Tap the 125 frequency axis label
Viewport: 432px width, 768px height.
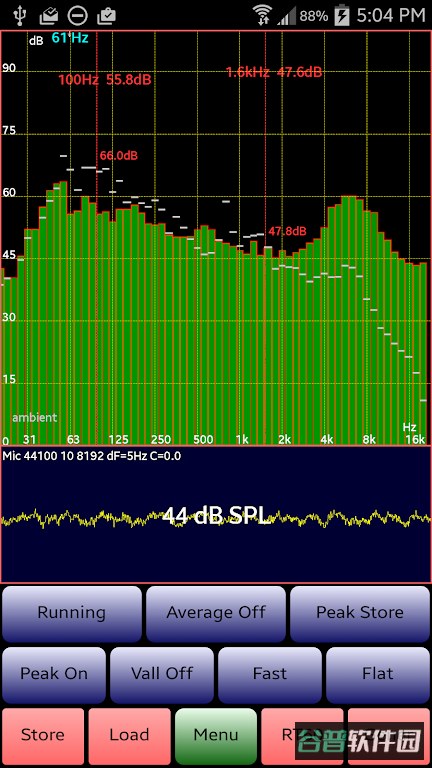(119, 439)
